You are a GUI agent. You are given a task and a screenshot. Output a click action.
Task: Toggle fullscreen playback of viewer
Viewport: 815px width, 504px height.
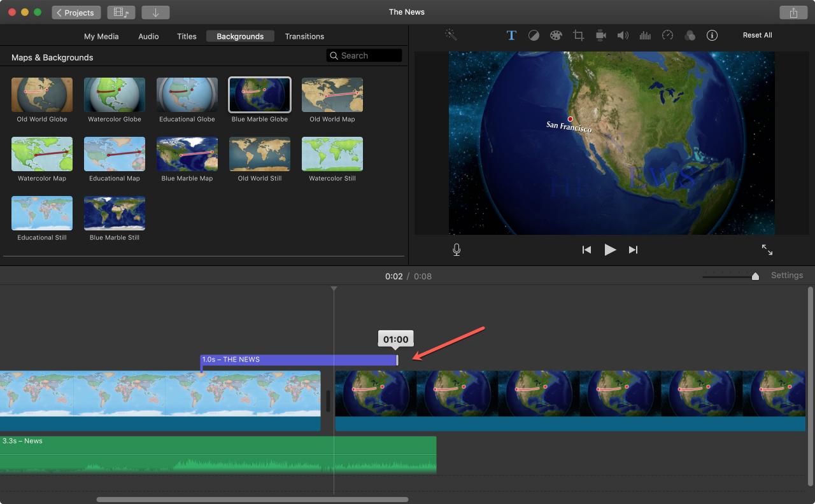(x=767, y=250)
